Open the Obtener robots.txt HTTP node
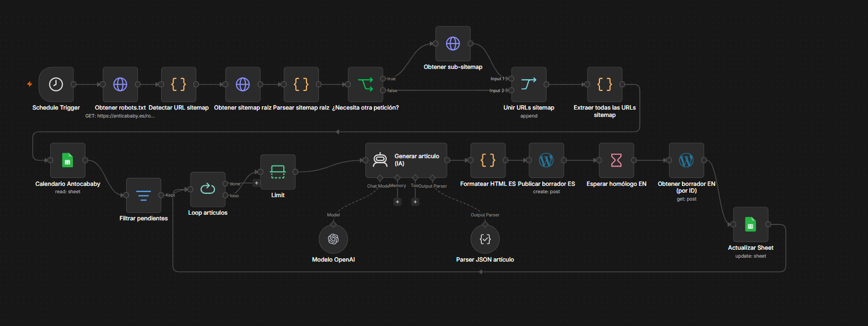 pyautogui.click(x=120, y=84)
